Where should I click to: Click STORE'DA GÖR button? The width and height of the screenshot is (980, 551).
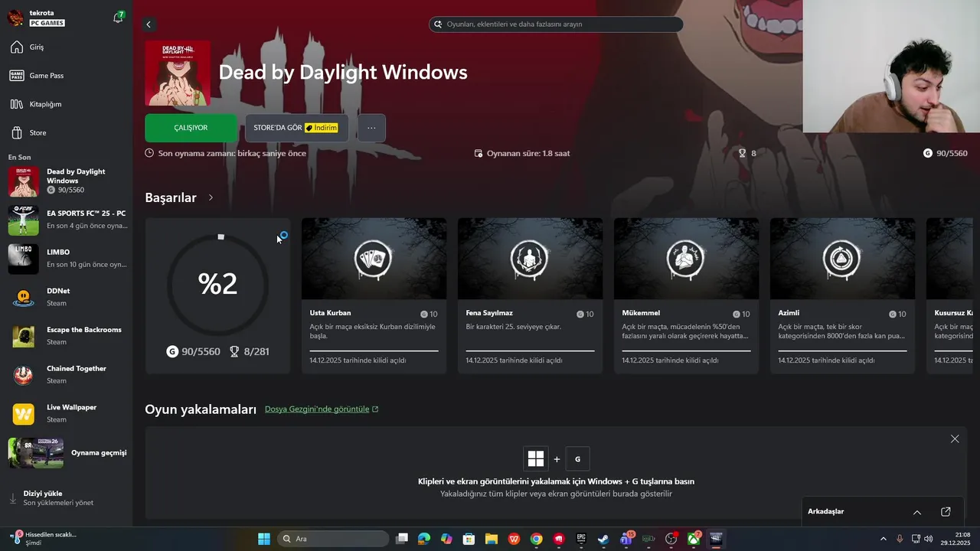tap(296, 128)
